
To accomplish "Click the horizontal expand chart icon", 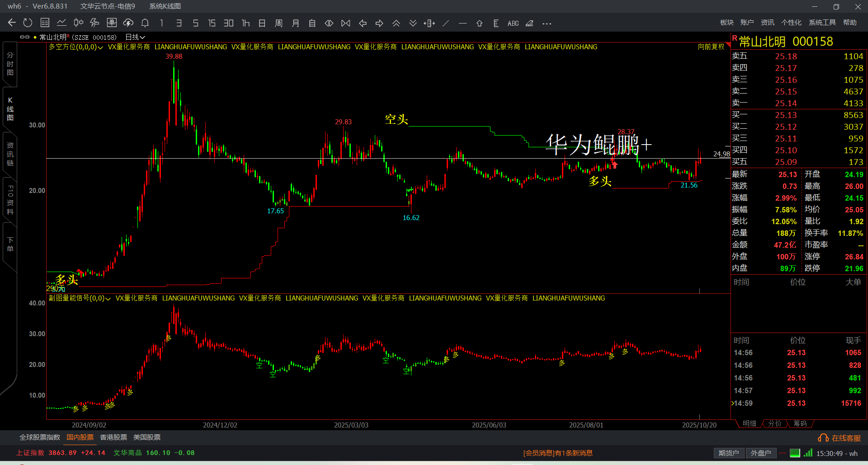I will pyautogui.click(x=329, y=23).
